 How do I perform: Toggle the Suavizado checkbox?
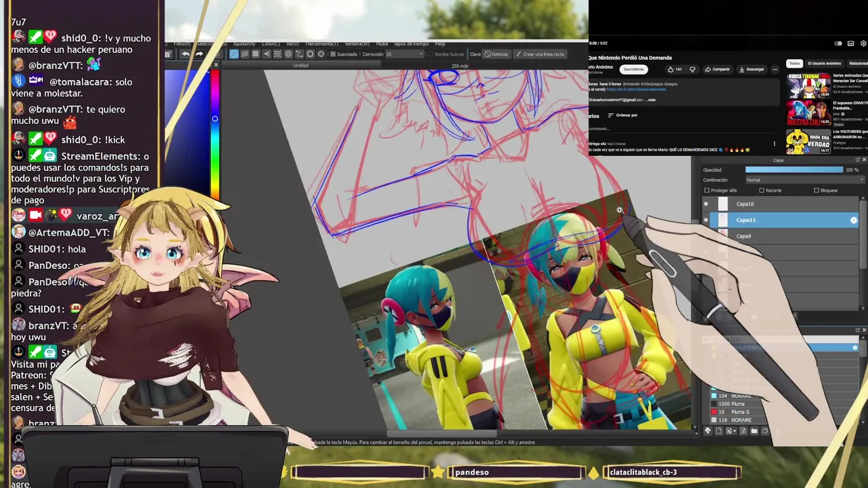coord(333,54)
